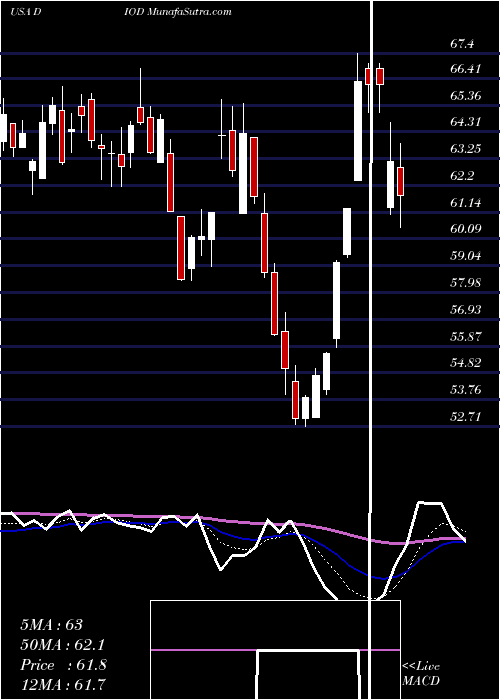Click the 67.4 price axis label
The width and height of the screenshot is (500, 700).
click(x=462, y=44)
